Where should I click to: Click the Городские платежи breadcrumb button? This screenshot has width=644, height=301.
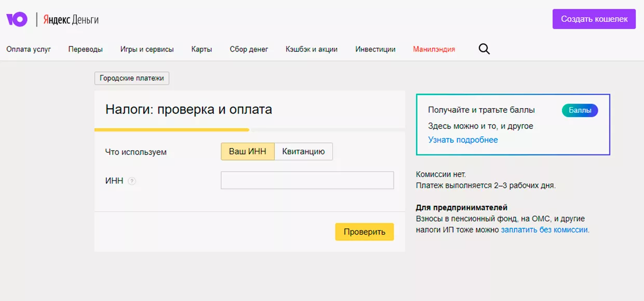click(x=131, y=78)
